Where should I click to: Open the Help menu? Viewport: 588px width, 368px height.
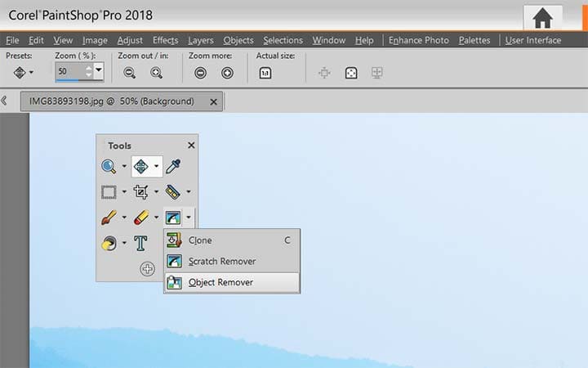(x=364, y=40)
